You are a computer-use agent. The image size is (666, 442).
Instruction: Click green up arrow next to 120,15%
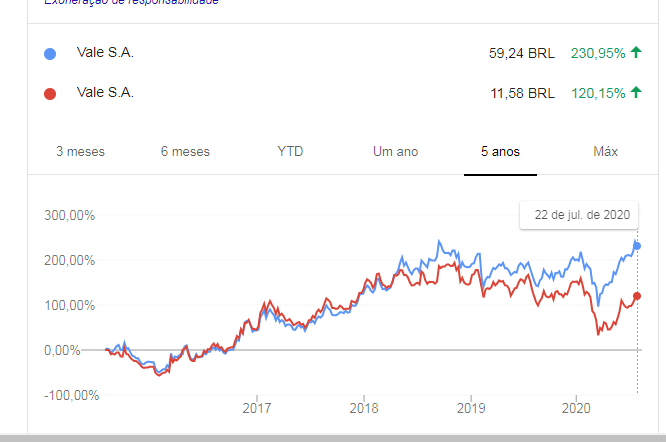point(636,92)
